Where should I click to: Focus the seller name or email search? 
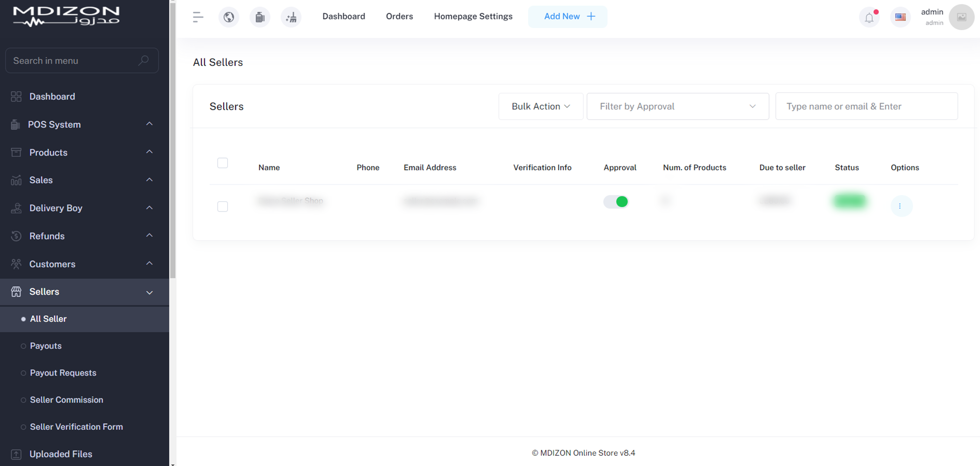[866, 106]
